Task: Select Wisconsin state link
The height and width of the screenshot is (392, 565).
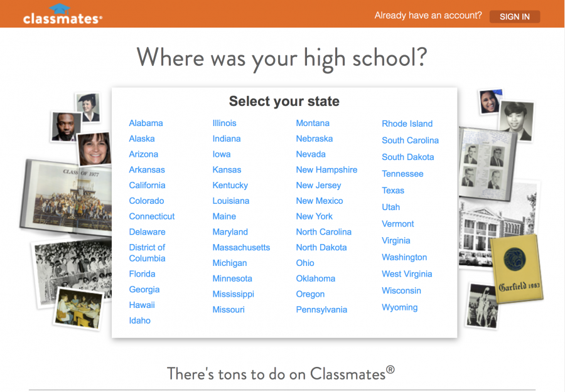Action: tap(401, 290)
